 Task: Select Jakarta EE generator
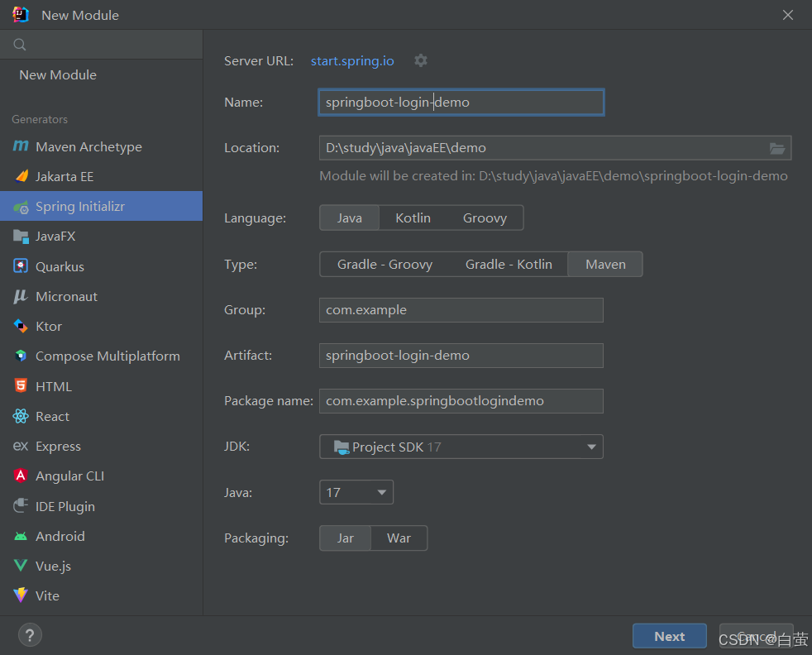click(x=101, y=176)
